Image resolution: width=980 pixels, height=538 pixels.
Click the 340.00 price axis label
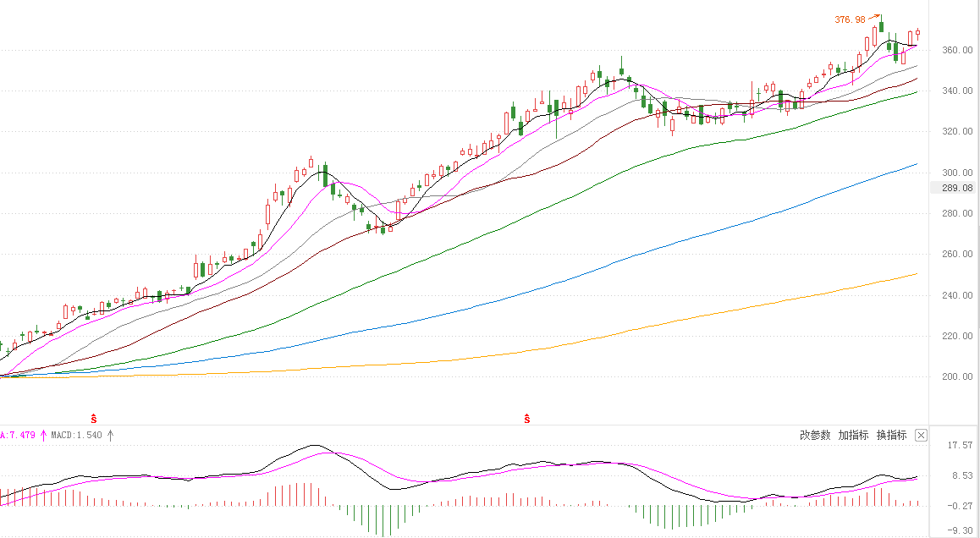click(957, 91)
